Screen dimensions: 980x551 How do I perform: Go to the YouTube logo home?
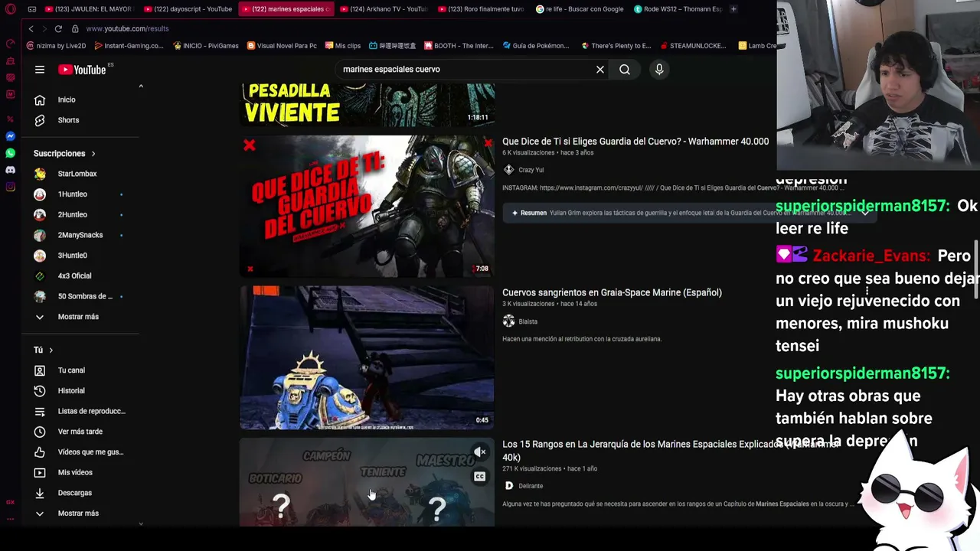tap(82, 70)
